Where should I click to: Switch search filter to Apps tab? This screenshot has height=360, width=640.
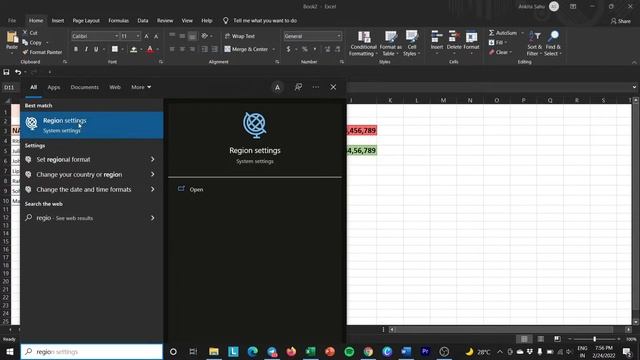(x=53, y=87)
